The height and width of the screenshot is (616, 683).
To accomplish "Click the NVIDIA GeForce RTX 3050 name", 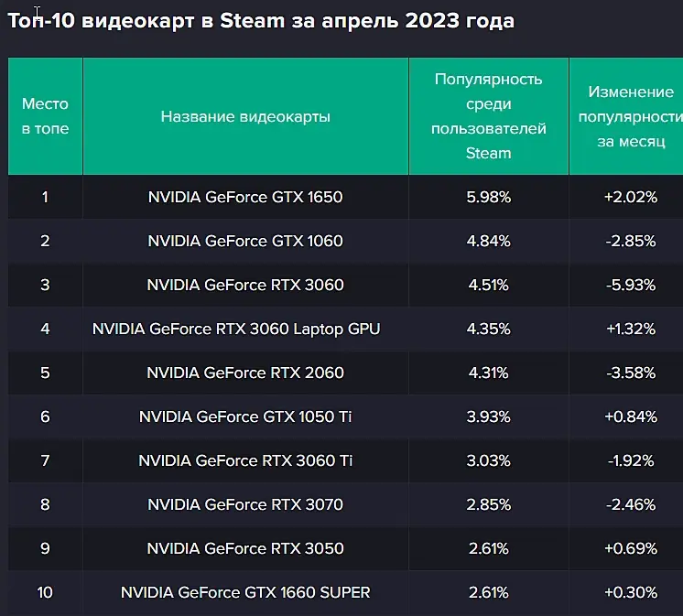I will pyautogui.click(x=245, y=548).
